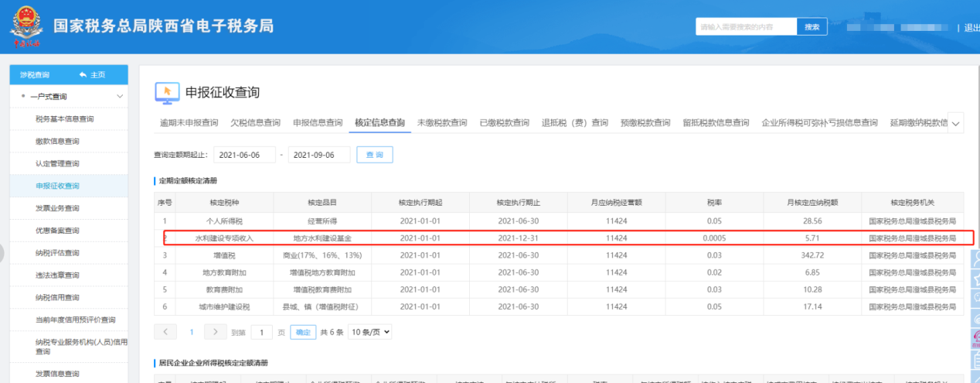Click 商业(17%、16%、13%) cell
This screenshot has width=980, height=383.
[322, 255]
